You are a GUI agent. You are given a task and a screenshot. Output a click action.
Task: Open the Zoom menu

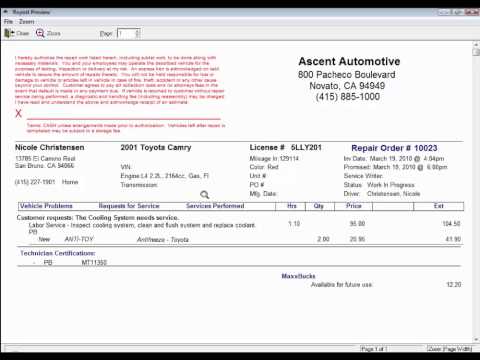(x=26, y=22)
